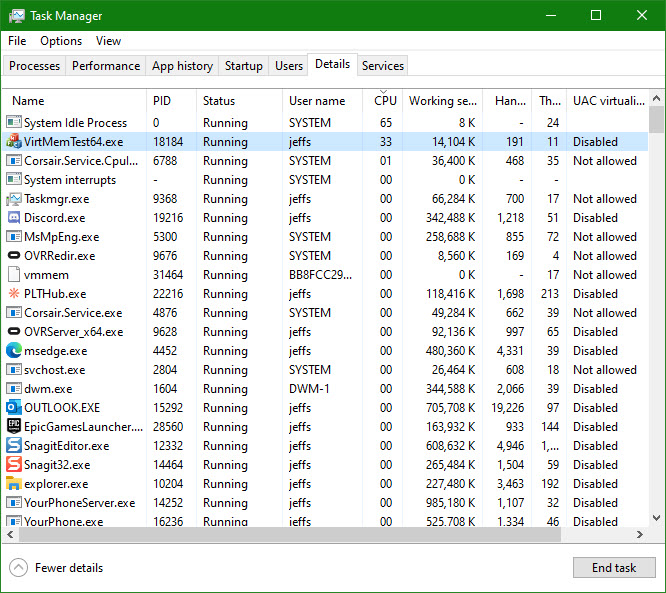The image size is (666, 593).
Task: Click the explorer.exe folder icon
Action: (14, 483)
